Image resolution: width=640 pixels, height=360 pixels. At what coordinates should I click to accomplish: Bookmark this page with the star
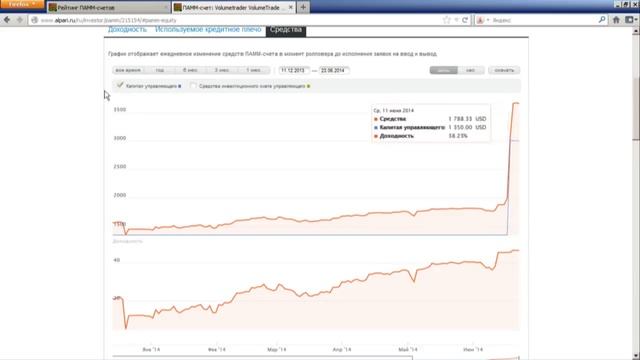[447, 20]
